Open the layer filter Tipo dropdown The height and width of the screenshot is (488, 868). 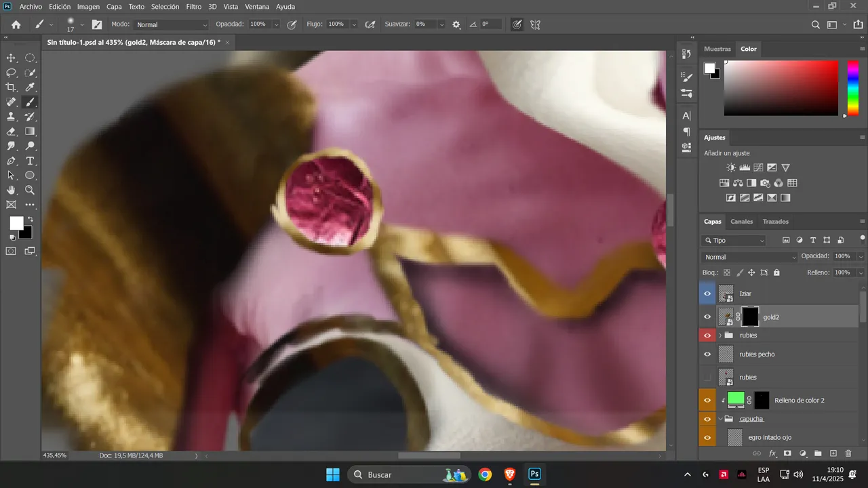tap(734, 241)
